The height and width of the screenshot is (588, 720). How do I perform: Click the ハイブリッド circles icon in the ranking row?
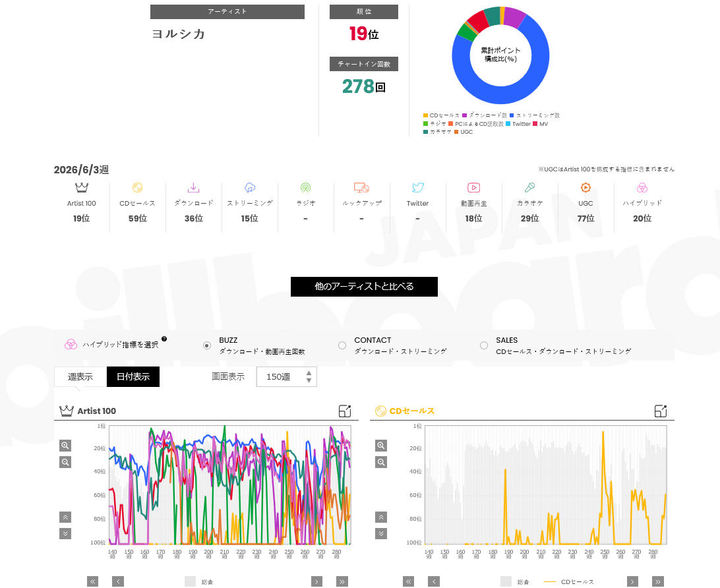click(x=642, y=187)
